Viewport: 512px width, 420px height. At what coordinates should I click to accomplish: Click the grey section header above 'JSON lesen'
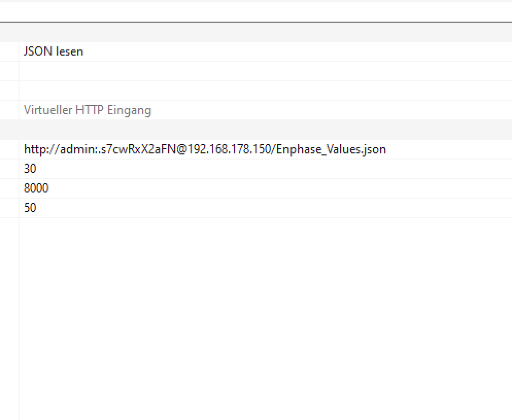pos(258,32)
